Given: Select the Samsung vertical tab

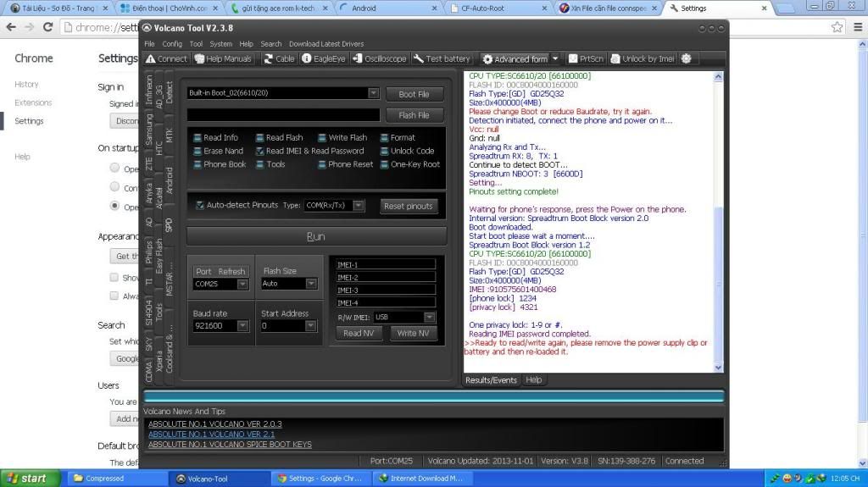Looking at the screenshot, I should [x=149, y=129].
